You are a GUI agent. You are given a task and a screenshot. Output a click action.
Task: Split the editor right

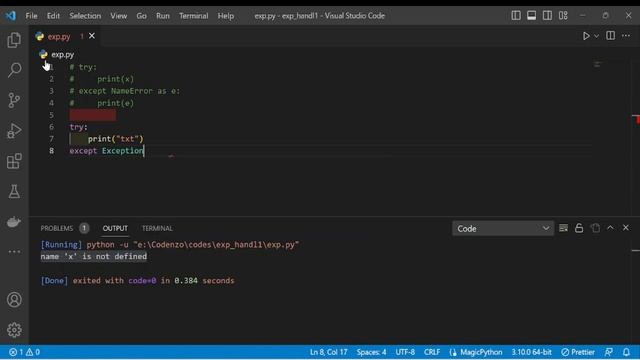pos(610,36)
